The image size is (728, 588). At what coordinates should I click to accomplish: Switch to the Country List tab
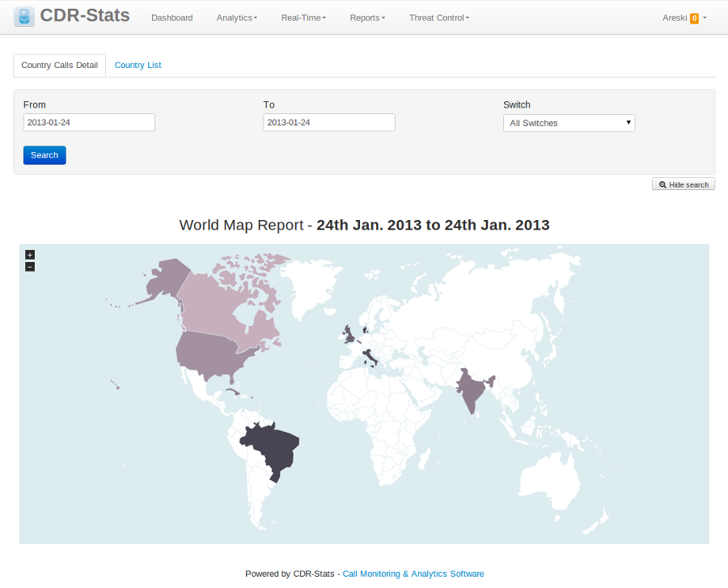point(138,66)
